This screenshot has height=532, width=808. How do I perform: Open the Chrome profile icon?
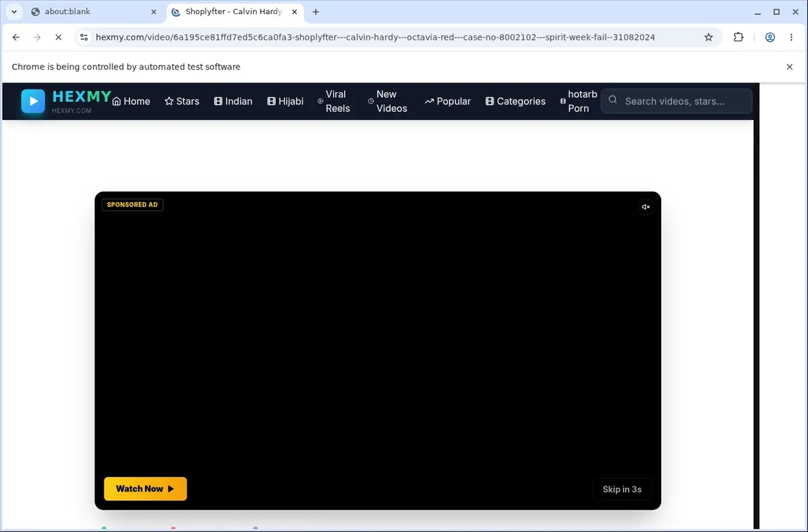[770, 38]
